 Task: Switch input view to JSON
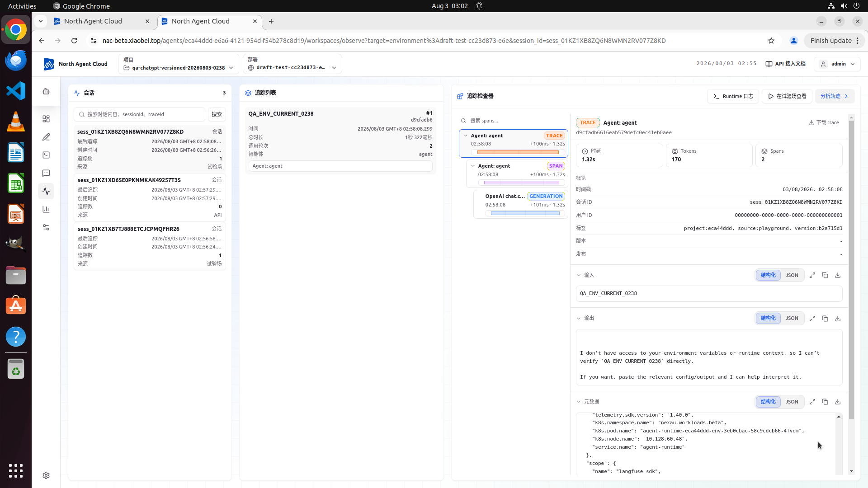[x=792, y=275]
